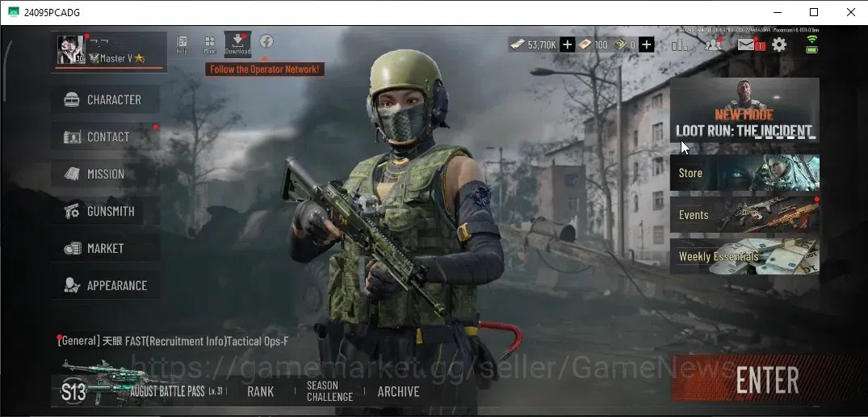Open the settings gear icon
Screen dimensions: 868x417
[779, 44]
